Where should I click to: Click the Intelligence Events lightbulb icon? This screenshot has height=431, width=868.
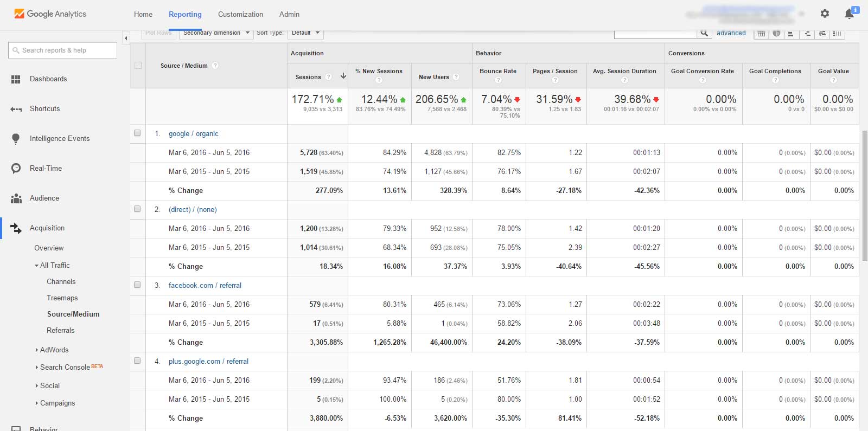(16, 139)
